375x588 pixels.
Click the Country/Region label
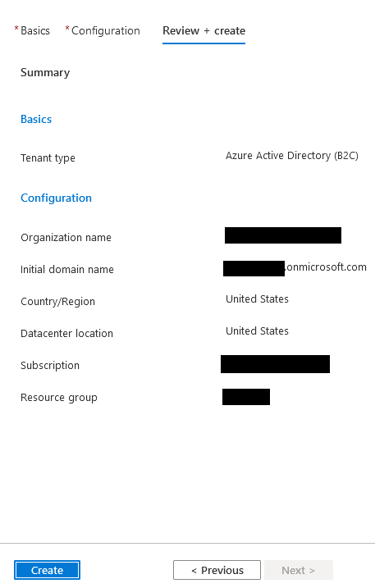point(57,302)
